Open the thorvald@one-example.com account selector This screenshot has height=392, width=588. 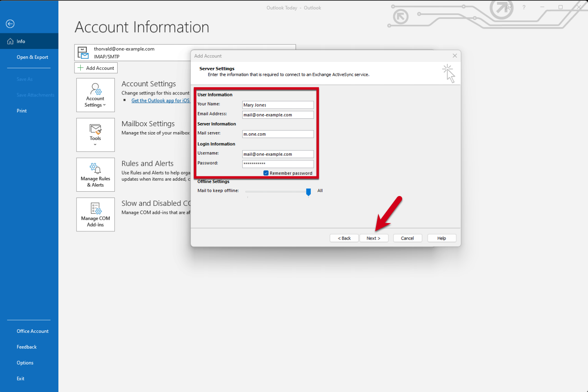tap(133, 53)
